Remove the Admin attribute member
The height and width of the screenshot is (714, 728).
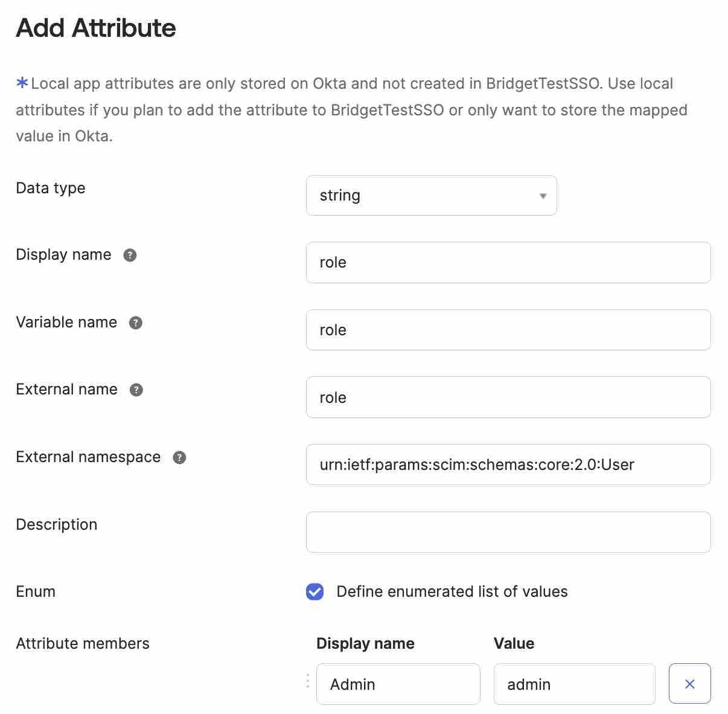[x=689, y=683]
